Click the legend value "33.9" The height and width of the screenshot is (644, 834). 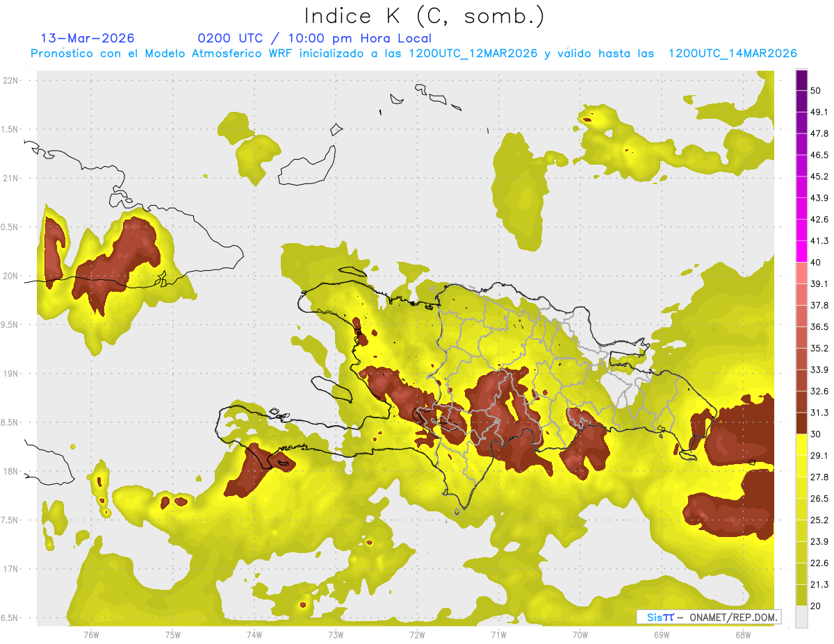(819, 370)
